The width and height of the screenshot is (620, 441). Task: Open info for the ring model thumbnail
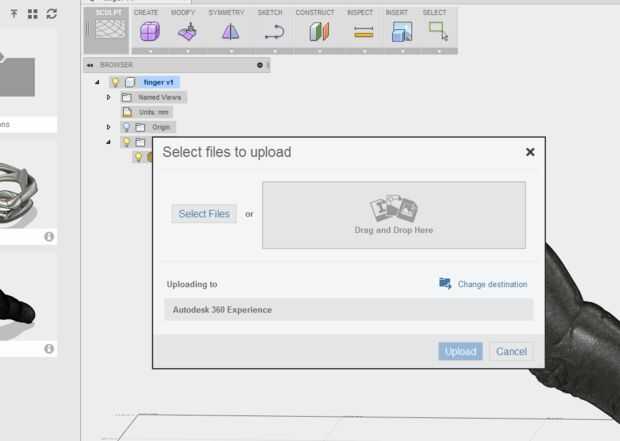[x=49, y=237]
